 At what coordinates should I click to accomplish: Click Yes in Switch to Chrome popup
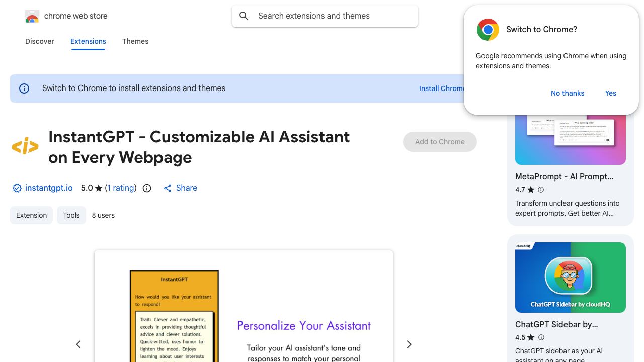tap(611, 93)
